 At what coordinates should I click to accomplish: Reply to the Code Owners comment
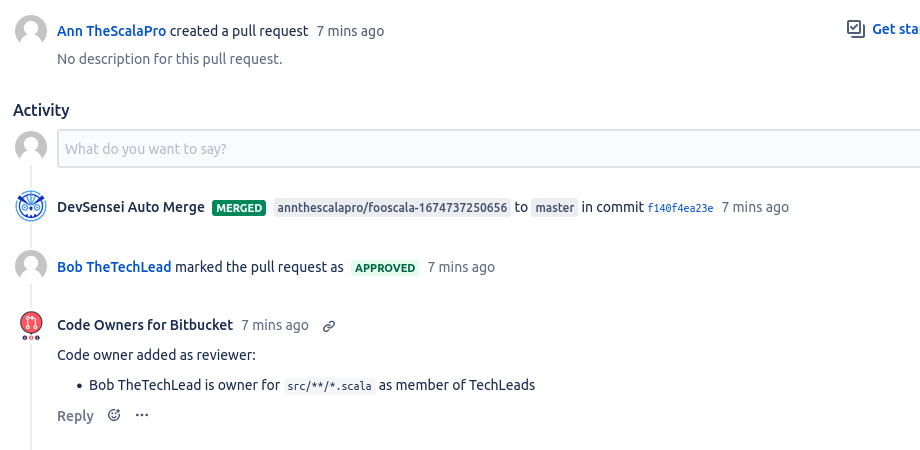click(x=75, y=416)
